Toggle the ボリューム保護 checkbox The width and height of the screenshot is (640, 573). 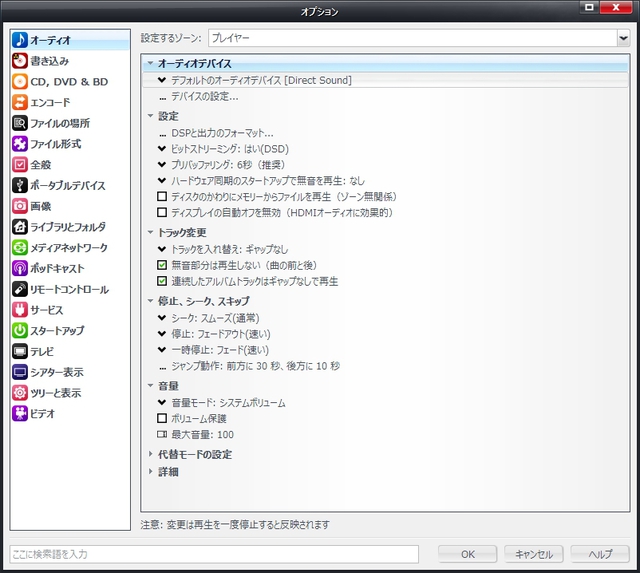[162, 418]
